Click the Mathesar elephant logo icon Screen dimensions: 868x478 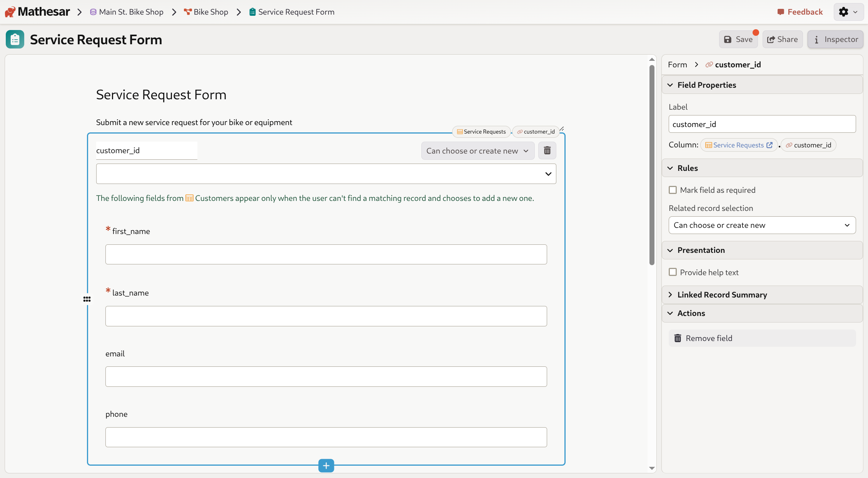point(10,12)
